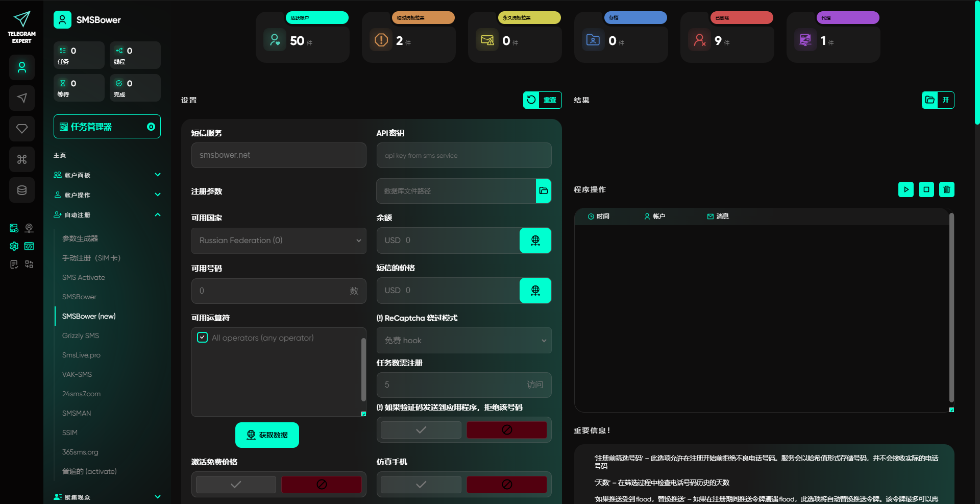Image resolution: width=980 pixels, height=504 pixels.
Task: Stop program with the square button
Action: pyautogui.click(x=926, y=189)
